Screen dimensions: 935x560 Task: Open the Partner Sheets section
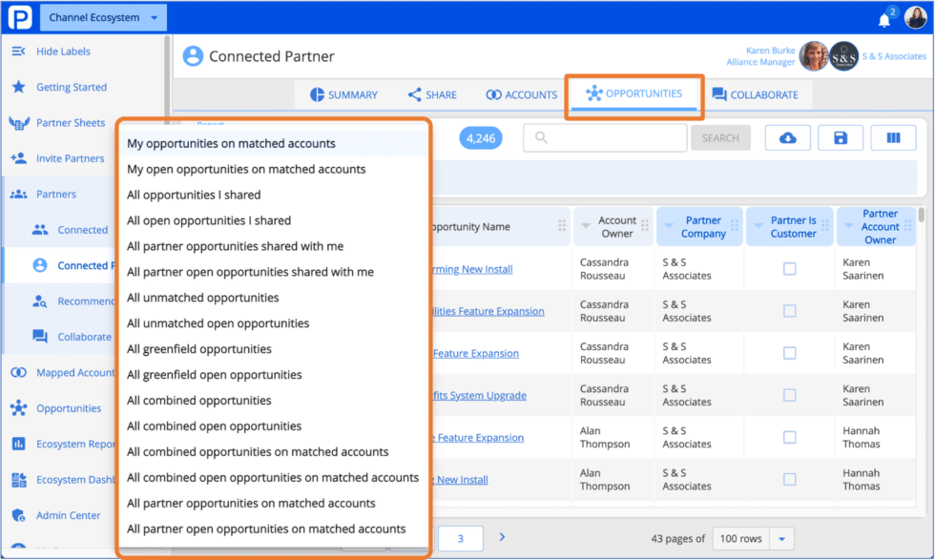[63, 122]
